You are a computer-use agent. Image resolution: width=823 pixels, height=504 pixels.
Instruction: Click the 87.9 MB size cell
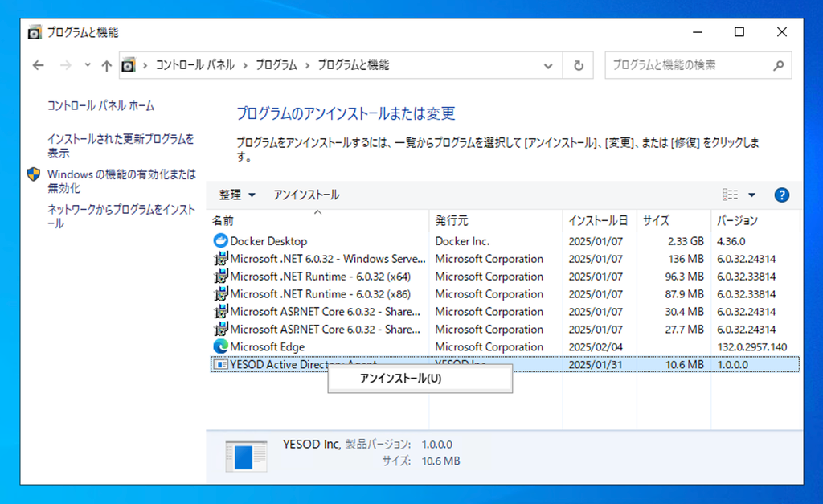tap(685, 294)
